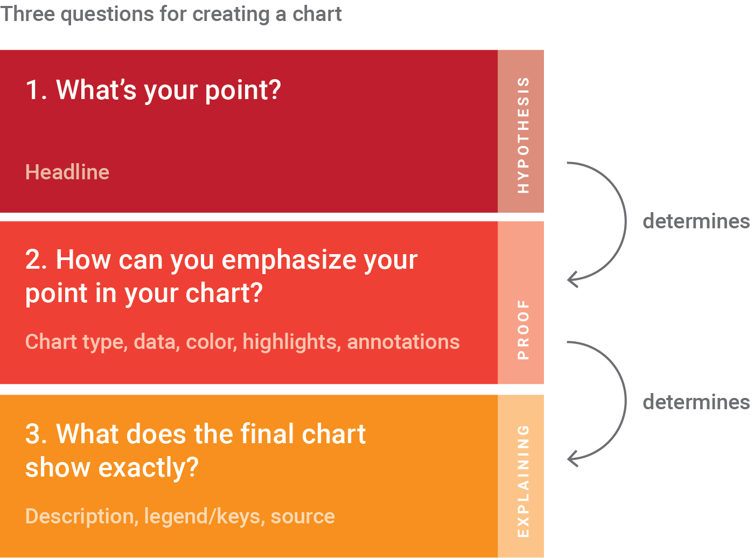This screenshot has width=754, height=560.
Task: Click "What does the final chart show" heading
Action: pyautogui.click(x=196, y=451)
